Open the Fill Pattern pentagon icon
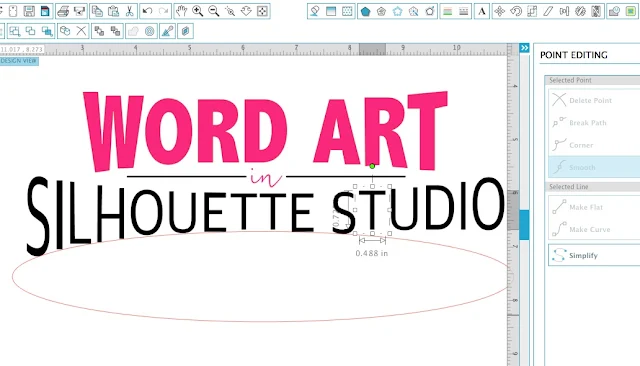The width and height of the screenshot is (640, 366). click(x=398, y=11)
